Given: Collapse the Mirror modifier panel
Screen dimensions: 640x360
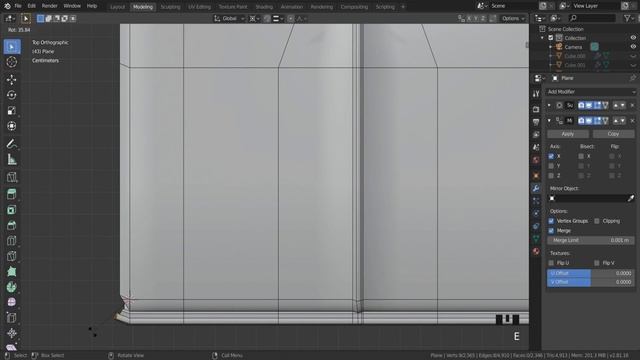Looking at the screenshot, I should point(549,120).
